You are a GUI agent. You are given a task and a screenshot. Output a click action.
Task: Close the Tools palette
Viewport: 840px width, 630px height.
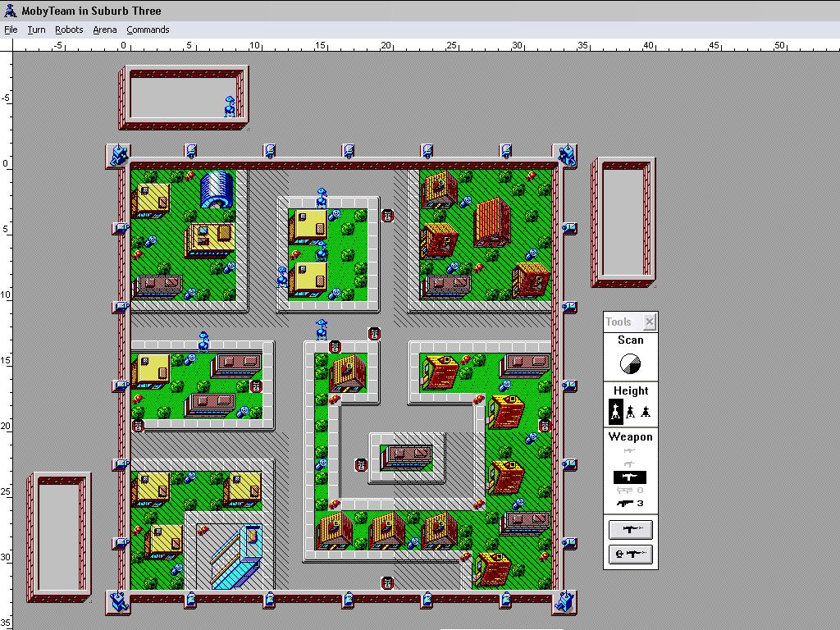(x=650, y=322)
